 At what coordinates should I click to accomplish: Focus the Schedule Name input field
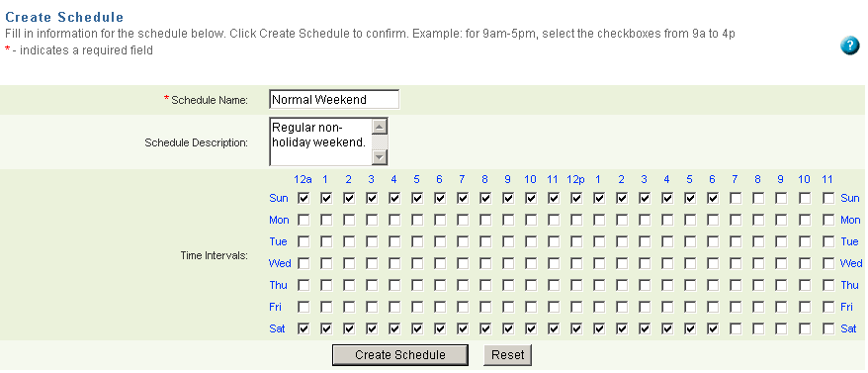click(334, 100)
